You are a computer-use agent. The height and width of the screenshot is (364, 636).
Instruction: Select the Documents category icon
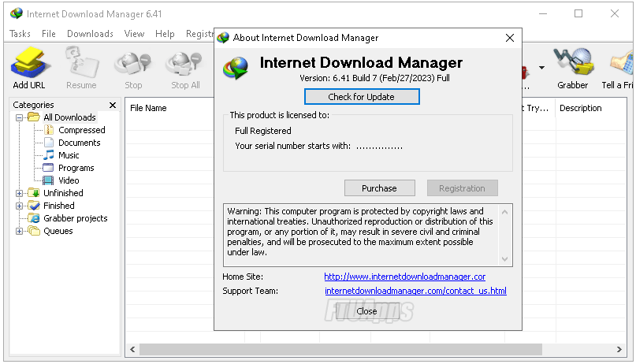click(49, 143)
